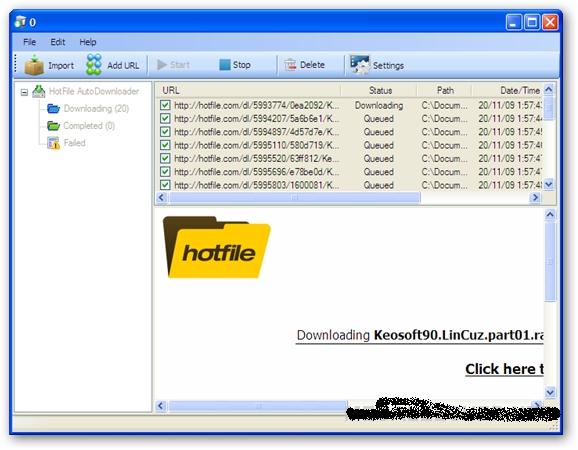Click the Import box icon
This screenshot has height=450, width=578.
[x=34, y=65]
